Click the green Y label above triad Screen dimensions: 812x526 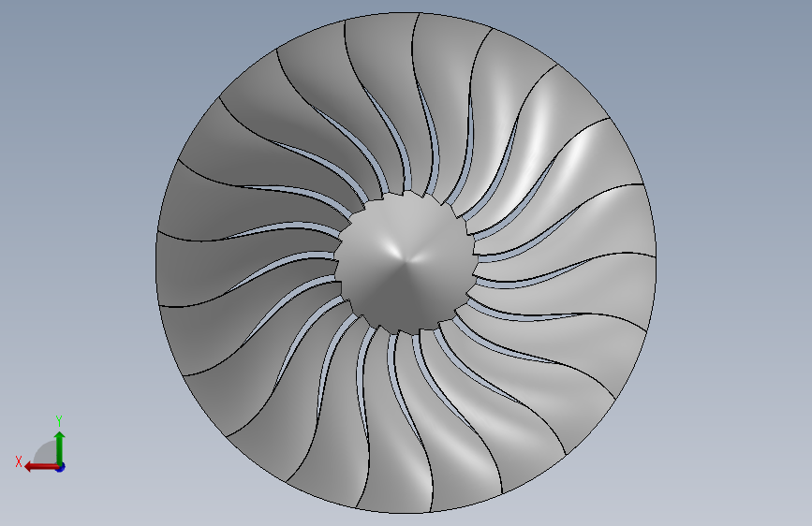pyautogui.click(x=59, y=421)
